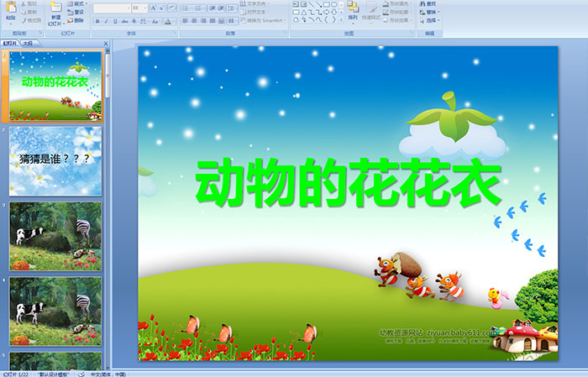This screenshot has height=377, width=588.
Task: Select the Isosceles Triangle shape in the gallery
Action: (x=304, y=13)
